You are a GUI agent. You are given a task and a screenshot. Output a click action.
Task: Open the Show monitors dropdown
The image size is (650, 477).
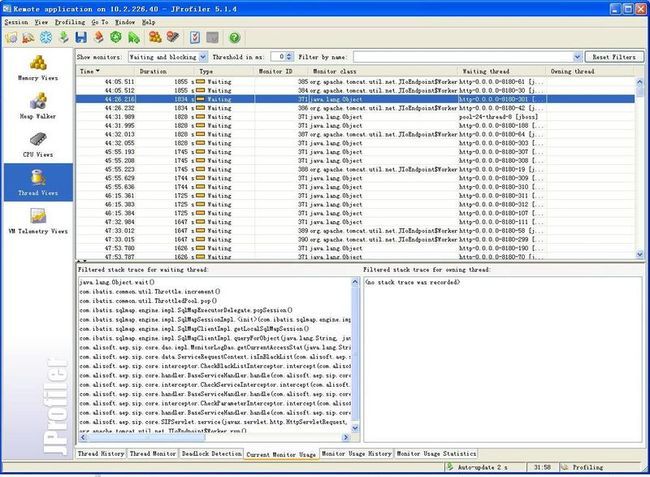[x=167, y=57]
